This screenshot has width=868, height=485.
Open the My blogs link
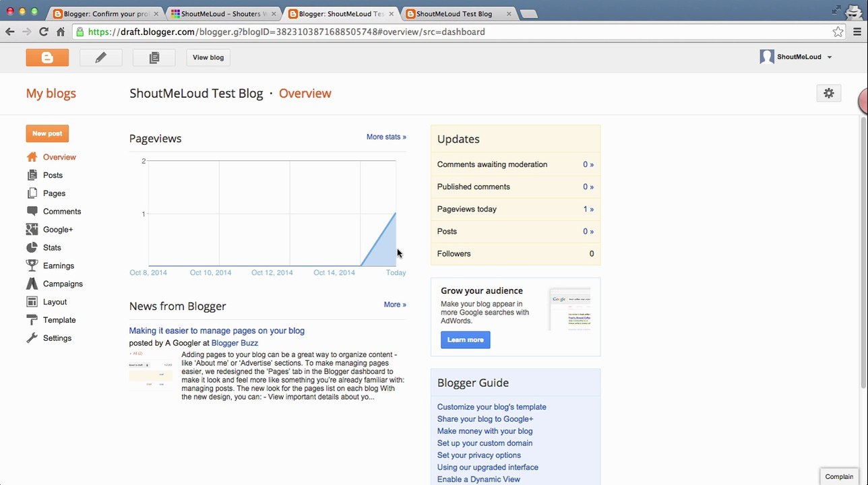[x=51, y=94]
